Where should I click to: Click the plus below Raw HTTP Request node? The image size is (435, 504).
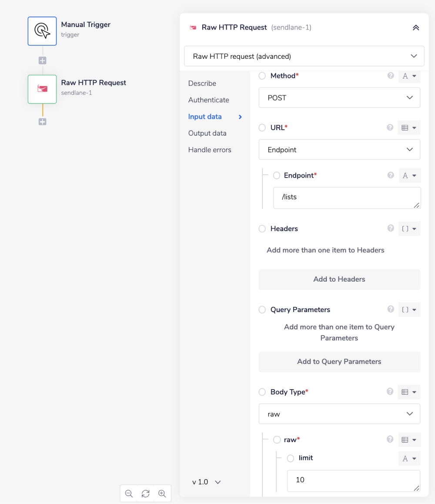pyautogui.click(x=42, y=122)
